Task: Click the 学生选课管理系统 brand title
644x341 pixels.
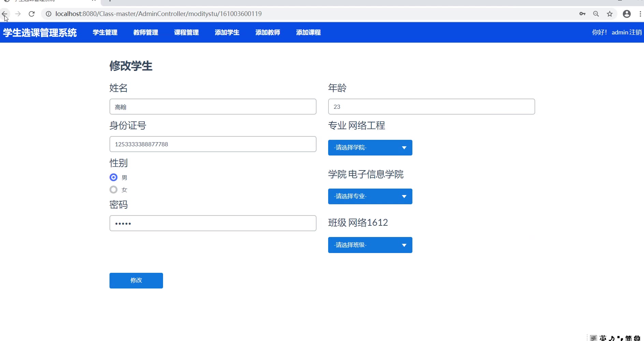Action: click(x=40, y=33)
